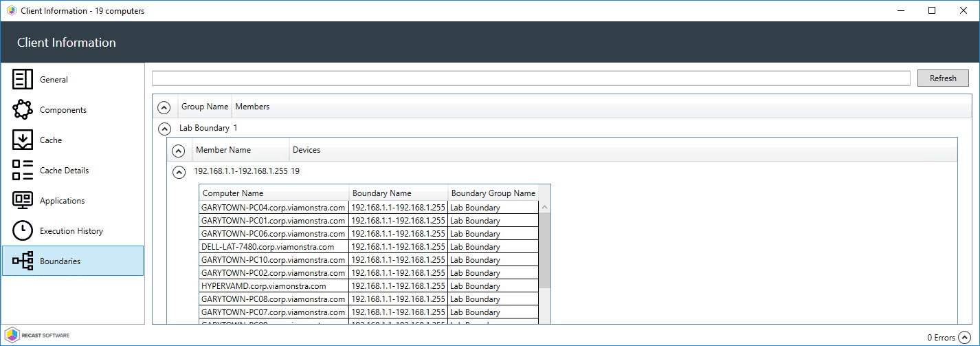Switch to the General tab label
The height and width of the screenshot is (346, 980).
54,80
